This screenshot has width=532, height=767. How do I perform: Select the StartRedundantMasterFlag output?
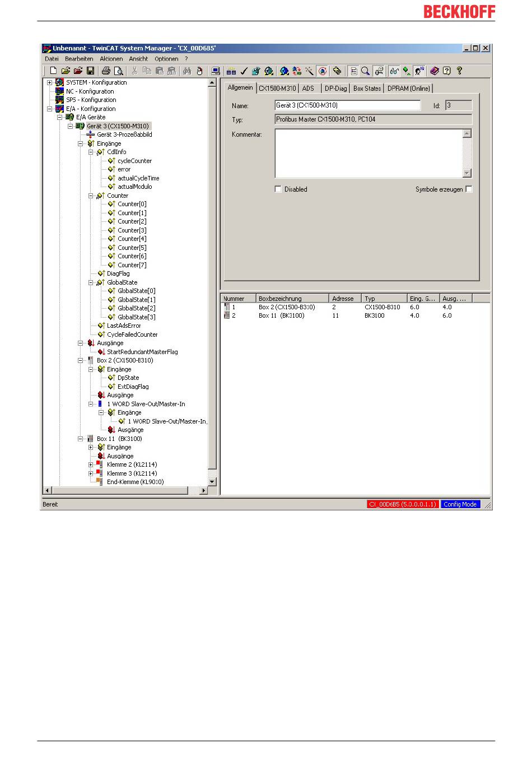[142, 352]
